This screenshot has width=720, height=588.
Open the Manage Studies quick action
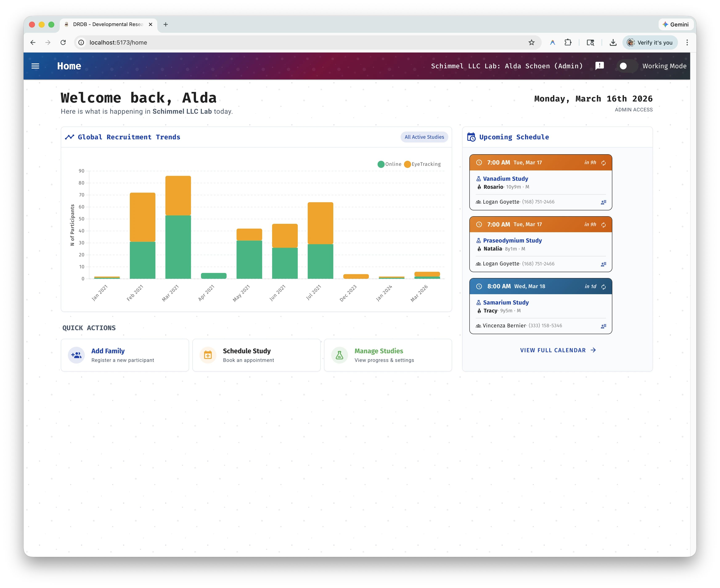pos(388,355)
